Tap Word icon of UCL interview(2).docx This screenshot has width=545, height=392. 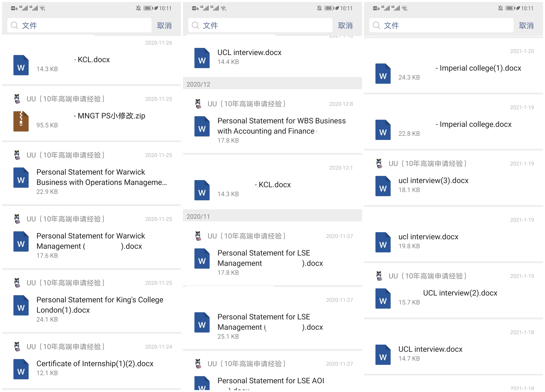pos(383,298)
